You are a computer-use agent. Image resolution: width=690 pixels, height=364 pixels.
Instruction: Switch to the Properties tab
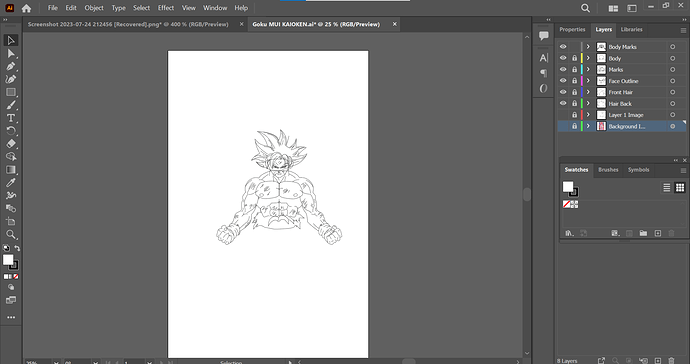pos(572,29)
